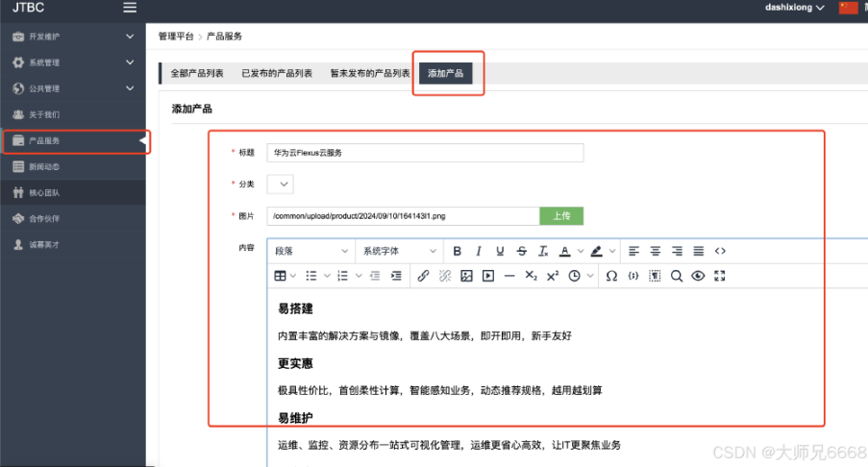Apply the text color A icon
868x467 pixels.
[564, 251]
